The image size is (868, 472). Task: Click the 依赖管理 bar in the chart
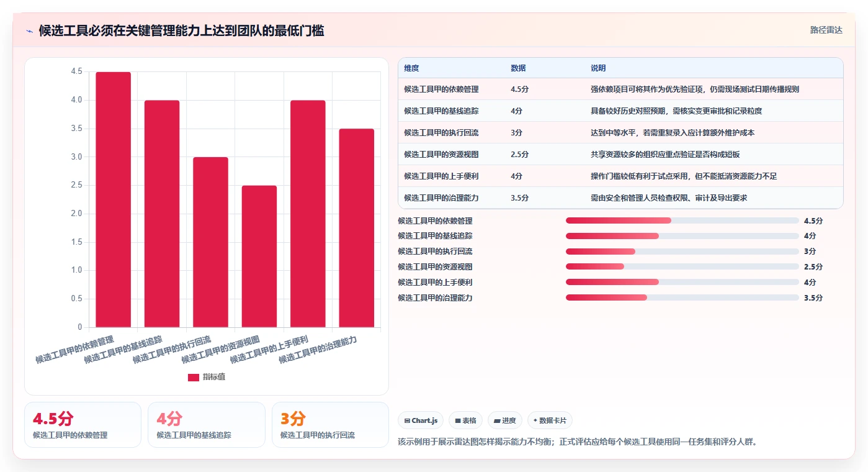(x=113, y=199)
